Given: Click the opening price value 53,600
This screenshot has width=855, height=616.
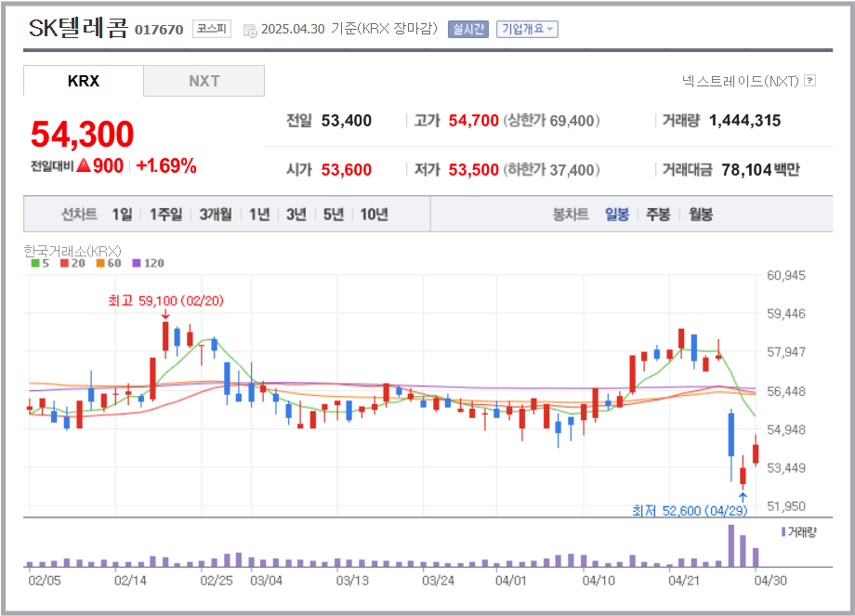Looking at the screenshot, I should 347,170.
